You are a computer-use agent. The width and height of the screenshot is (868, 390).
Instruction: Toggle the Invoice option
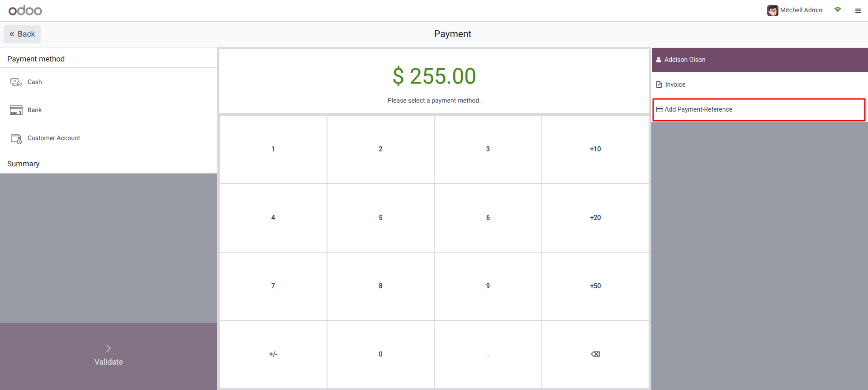675,85
